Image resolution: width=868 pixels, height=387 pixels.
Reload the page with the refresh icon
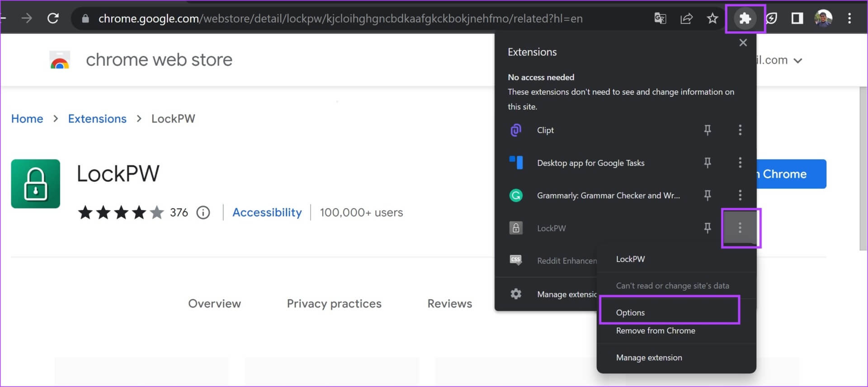click(x=53, y=19)
